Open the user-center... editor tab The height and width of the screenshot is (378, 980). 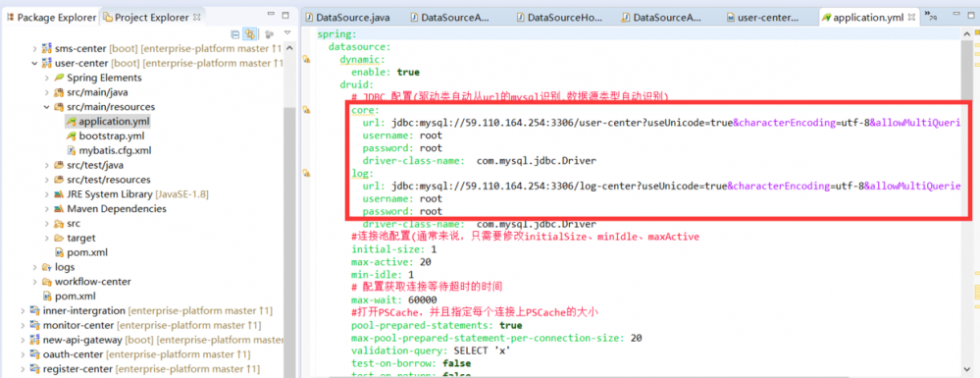tap(762, 18)
